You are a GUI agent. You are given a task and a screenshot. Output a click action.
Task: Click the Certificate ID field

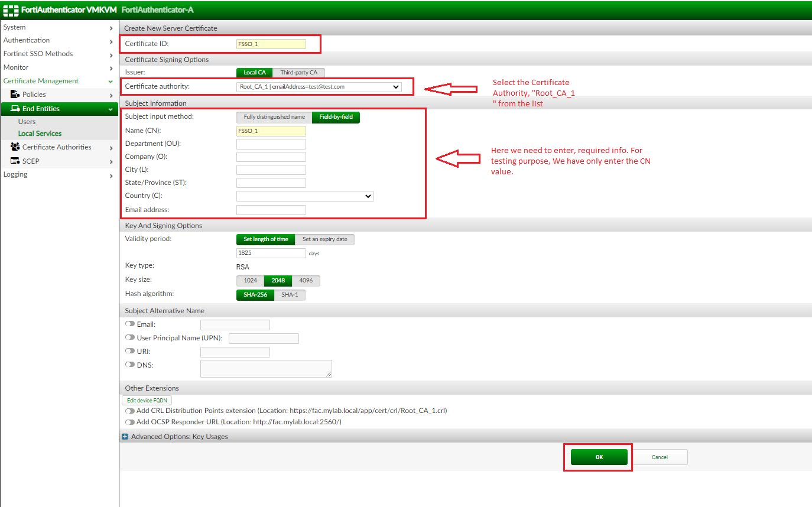pos(271,44)
